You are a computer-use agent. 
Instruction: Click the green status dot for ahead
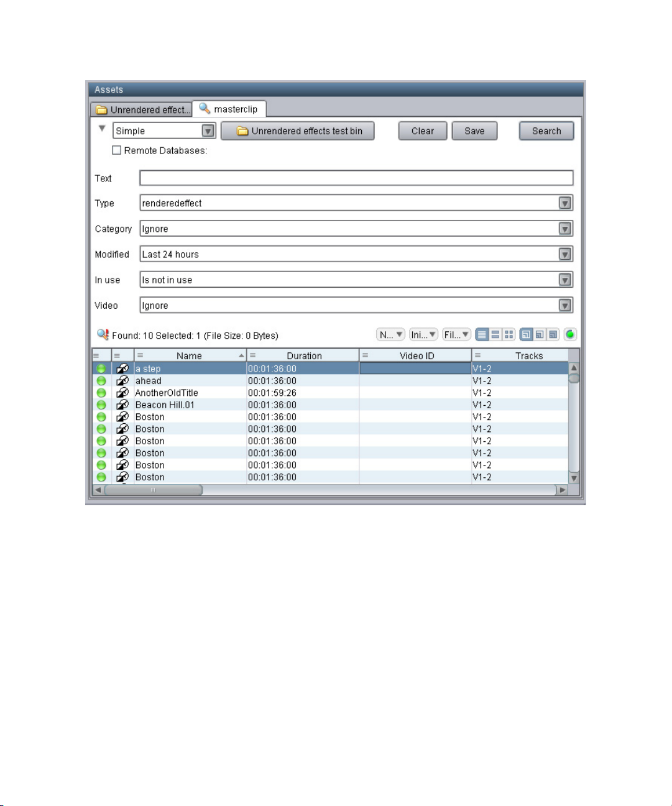[x=101, y=381]
